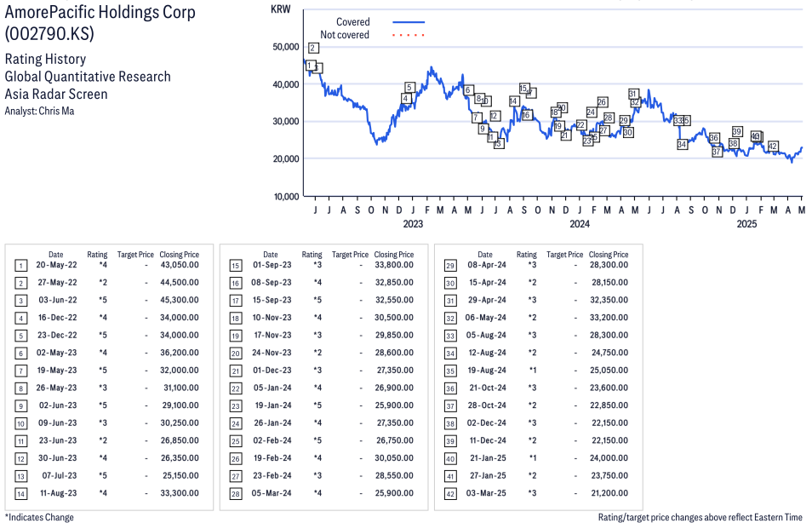Click the '20-May-22' date cell
The height and width of the screenshot is (523, 812).
coord(56,265)
